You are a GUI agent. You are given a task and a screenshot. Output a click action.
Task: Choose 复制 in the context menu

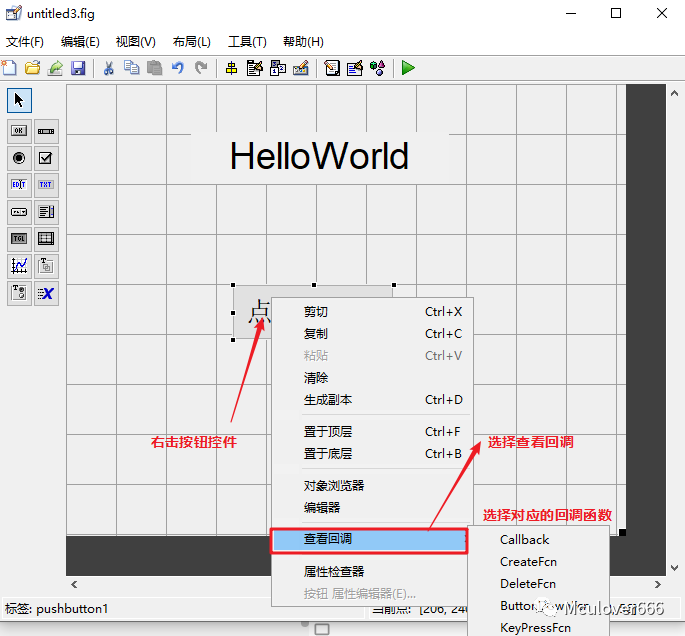point(372,334)
